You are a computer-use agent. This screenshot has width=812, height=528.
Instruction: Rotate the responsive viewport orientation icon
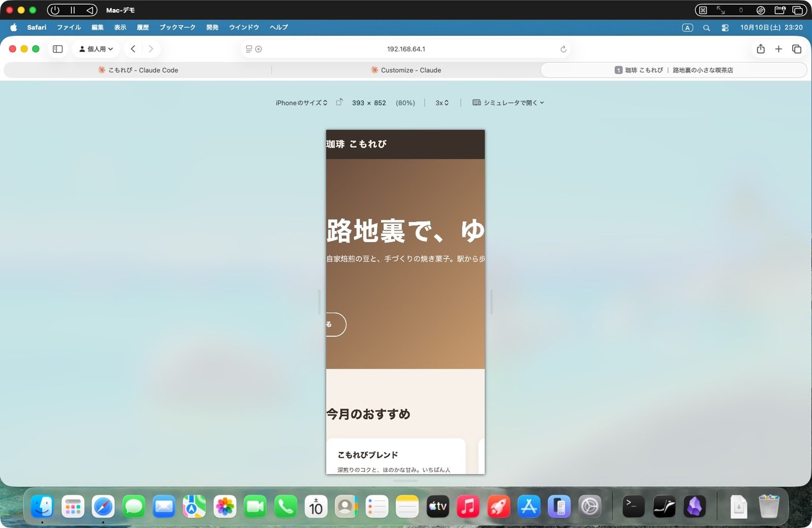pyautogui.click(x=340, y=103)
